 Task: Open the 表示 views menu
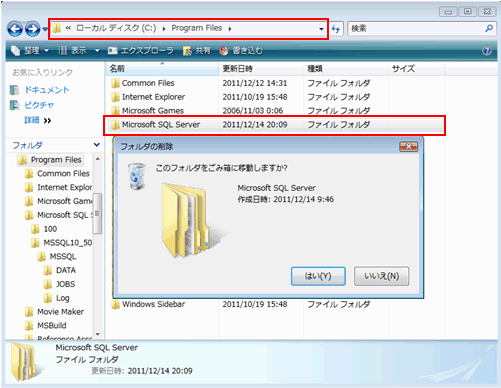(x=73, y=51)
